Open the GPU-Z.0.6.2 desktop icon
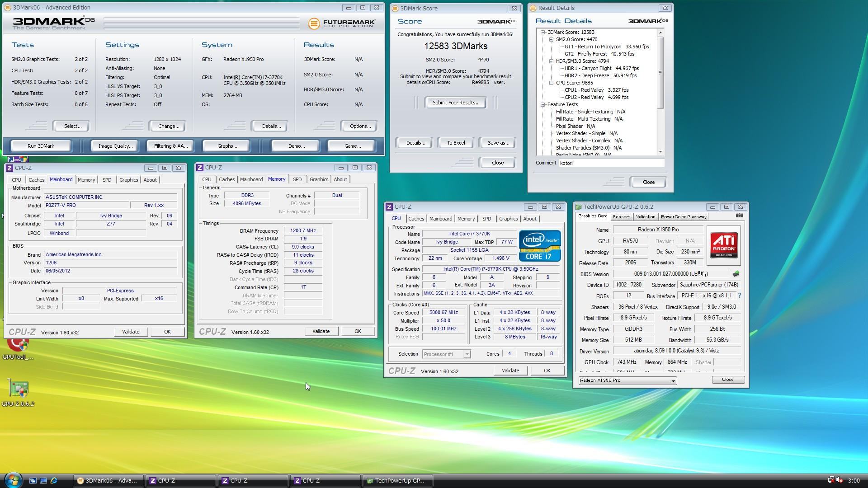This screenshot has width=868, height=488. [18, 393]
